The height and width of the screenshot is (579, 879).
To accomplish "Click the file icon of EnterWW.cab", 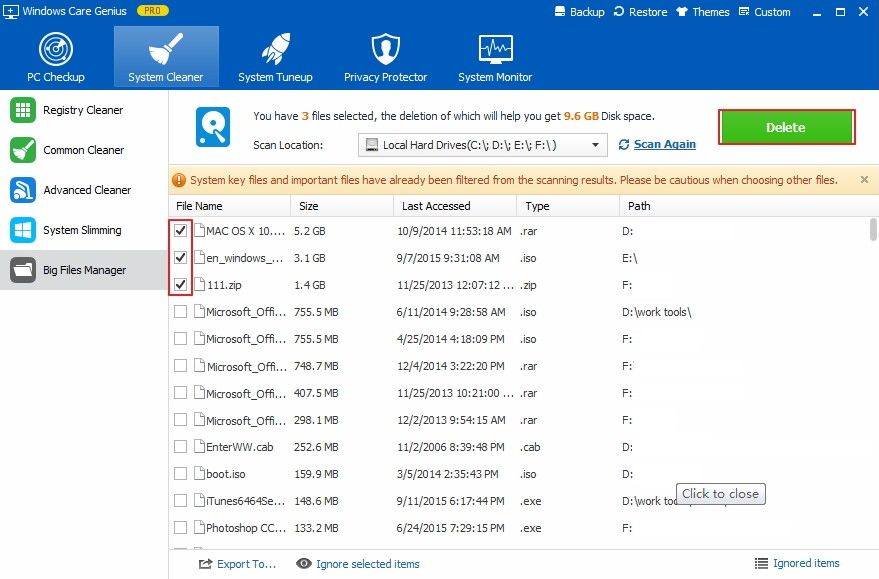I will pyautogui.click(x=199, y=446).
